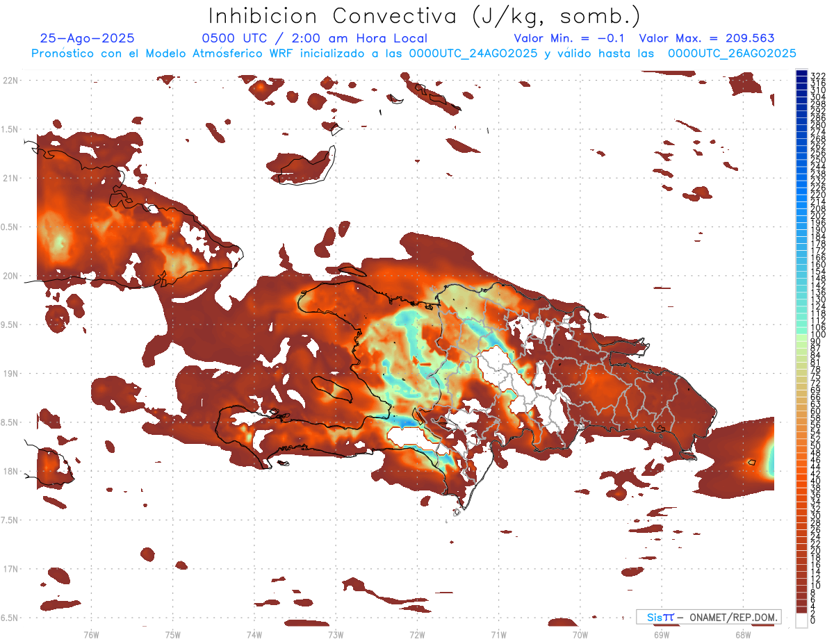The width and height of the screenshot is (834, 644).
Task: Click the '76W' longitude label
Action: 91,634
